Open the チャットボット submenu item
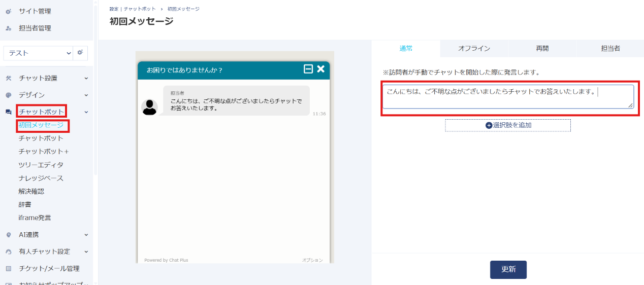Viewport: 644px width, 285px height. coord(41,138)
